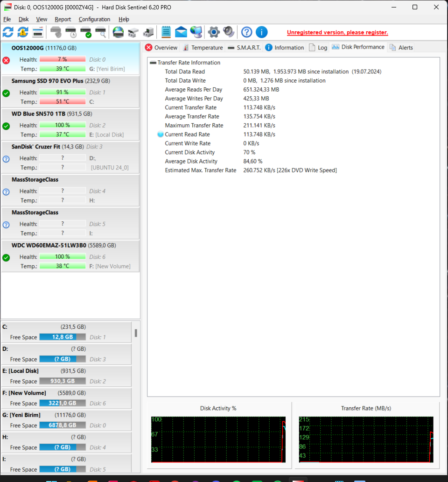Switch to the Alerts tab
This screenshot has width=448, height=482.
[x=401, y=47]
